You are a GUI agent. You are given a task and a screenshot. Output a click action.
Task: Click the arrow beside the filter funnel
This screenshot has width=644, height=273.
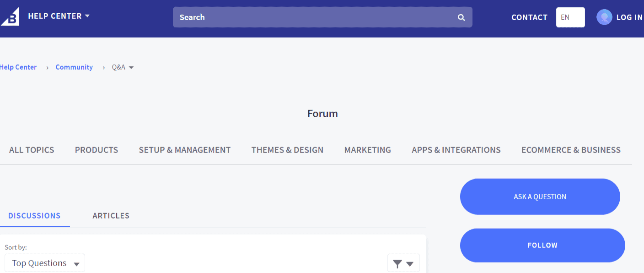pos(409,263)
